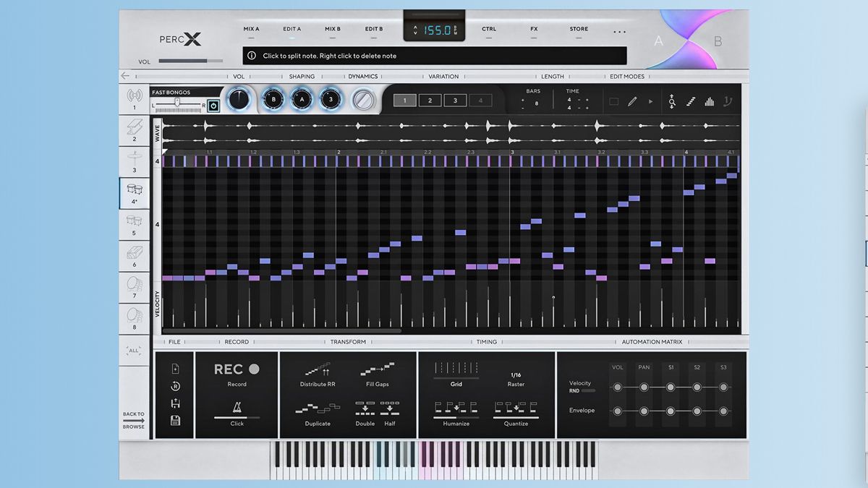Click the Duplicate pattern icon

(317, 408)
